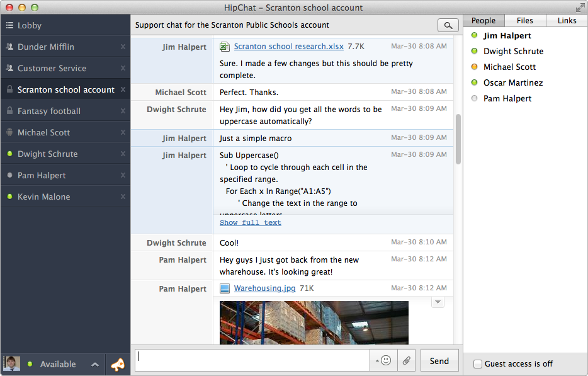
Task: Close the Kevin Malone chat
Action: coord(123,197)
